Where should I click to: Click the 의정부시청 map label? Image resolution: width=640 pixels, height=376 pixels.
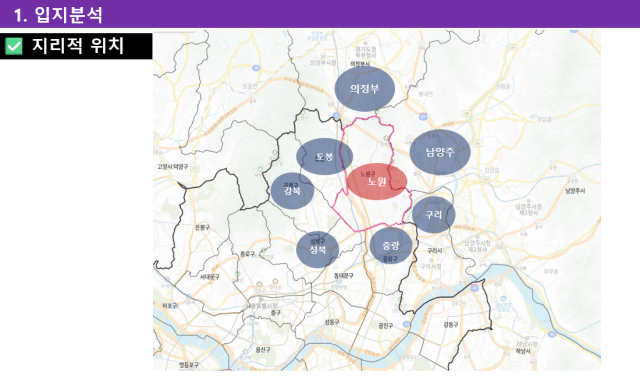(323, 62)
